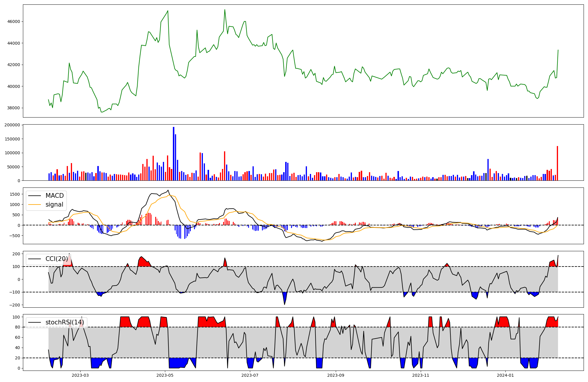Click the 2023-03 x-axis date label

80,375
